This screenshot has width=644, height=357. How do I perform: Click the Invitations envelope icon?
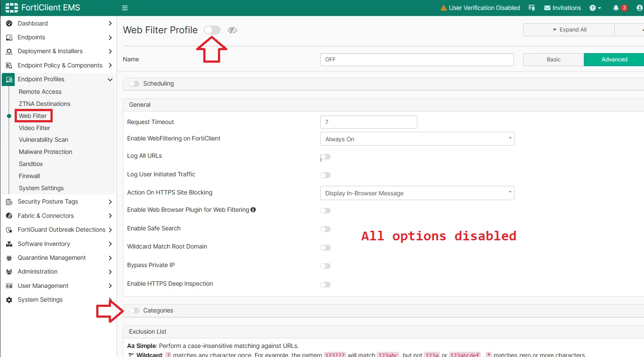pyautogui.click(x=547, y=8)
